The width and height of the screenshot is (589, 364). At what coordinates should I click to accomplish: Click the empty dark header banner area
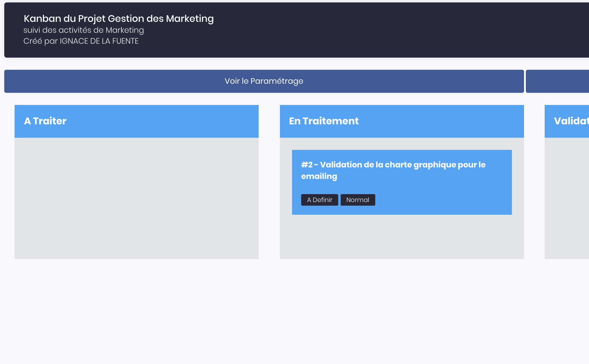point(395,30)
